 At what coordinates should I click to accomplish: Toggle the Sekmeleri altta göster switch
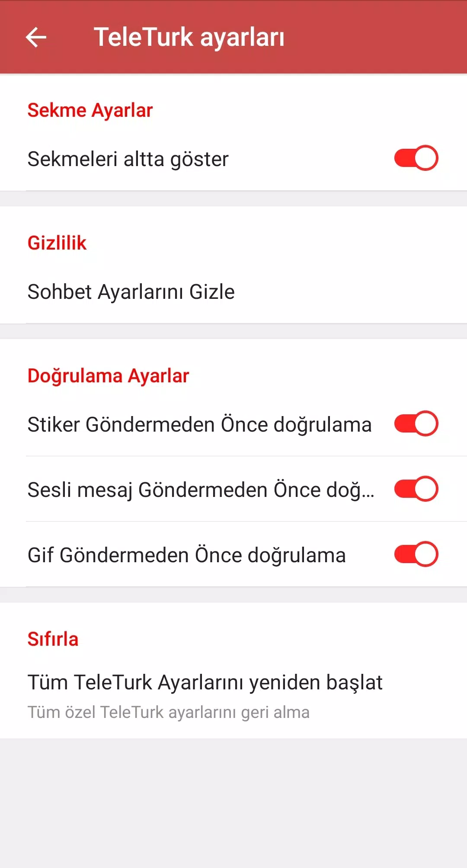(416, 158)
